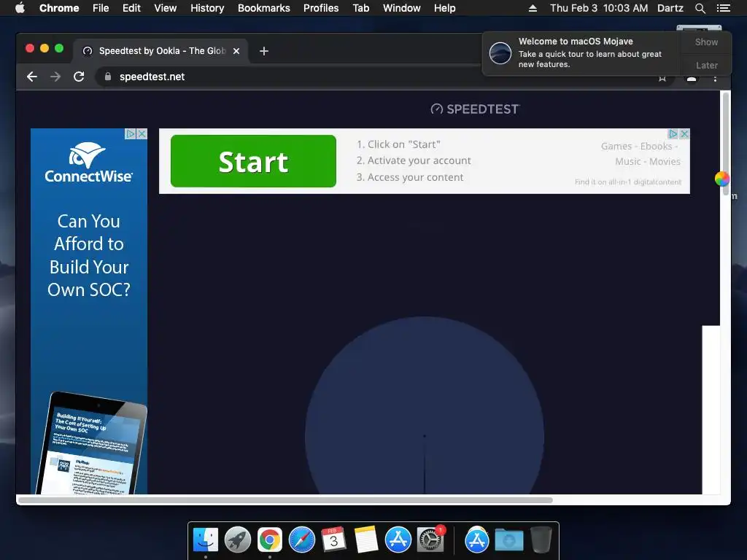Open the History menu
The width and height of the screenshot is (747, 560).
(207, 8)
